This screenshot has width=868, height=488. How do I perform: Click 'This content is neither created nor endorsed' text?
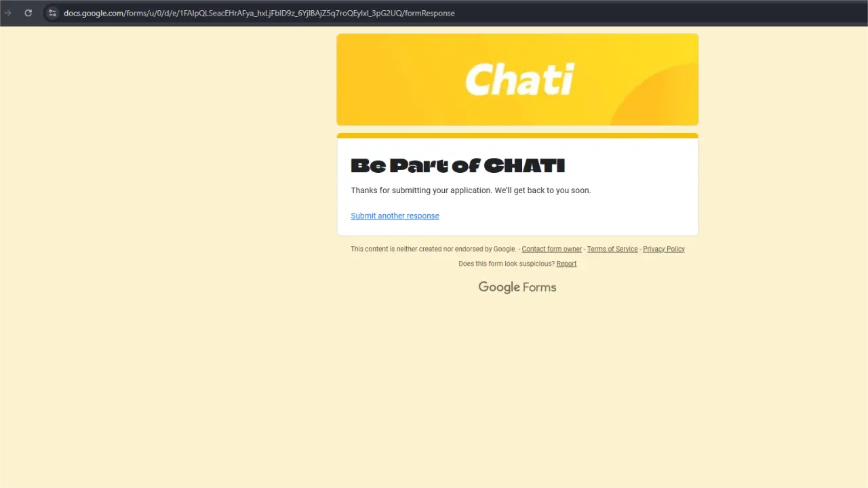pyautogui.click(x=433, y=249)
